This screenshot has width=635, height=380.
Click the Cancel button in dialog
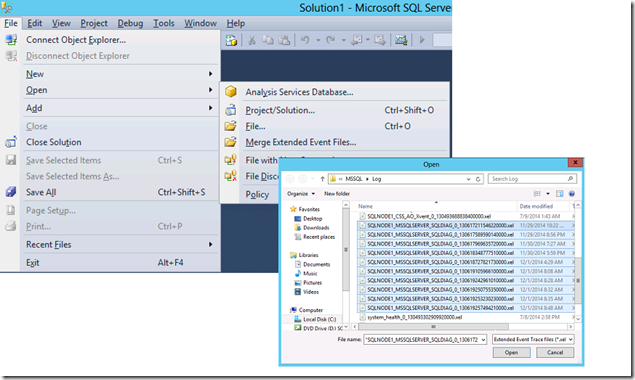(555, 352)
